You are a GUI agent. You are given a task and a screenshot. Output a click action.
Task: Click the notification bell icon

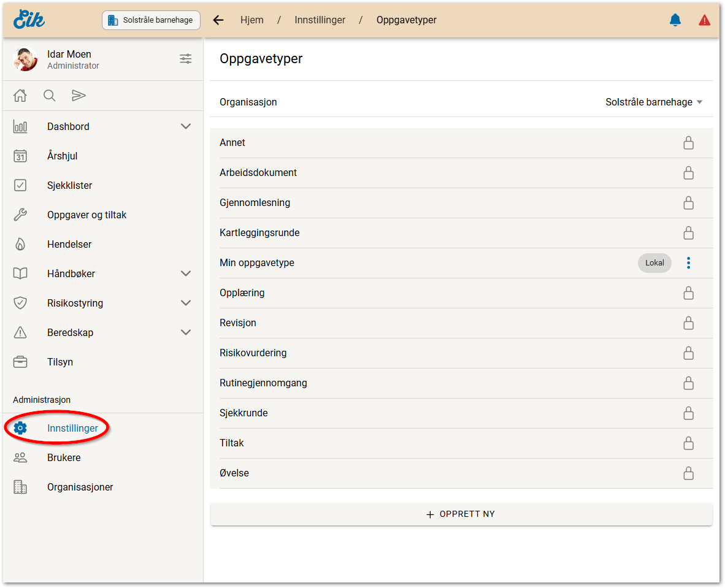pyautogui.click(x=675, y=20)
